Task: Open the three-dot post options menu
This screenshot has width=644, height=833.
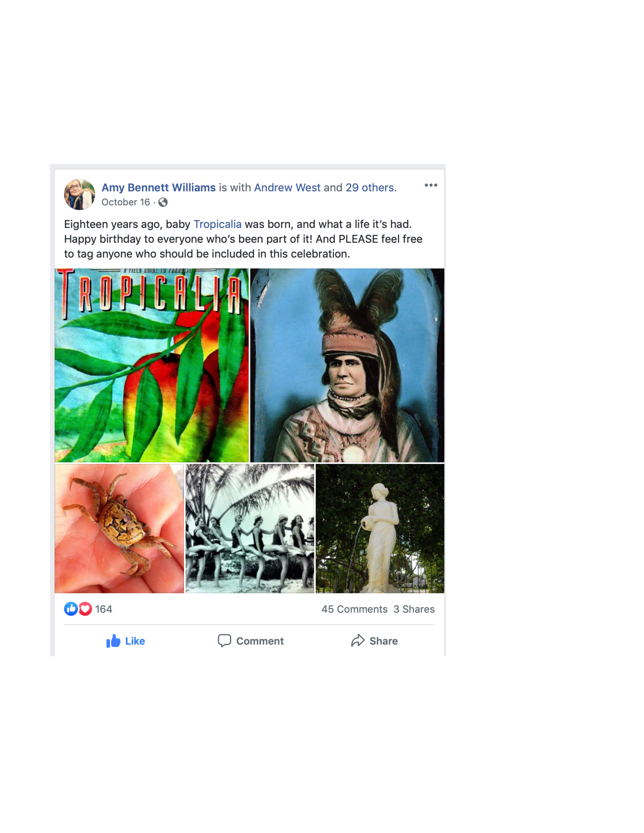Action: coord(431,185)
